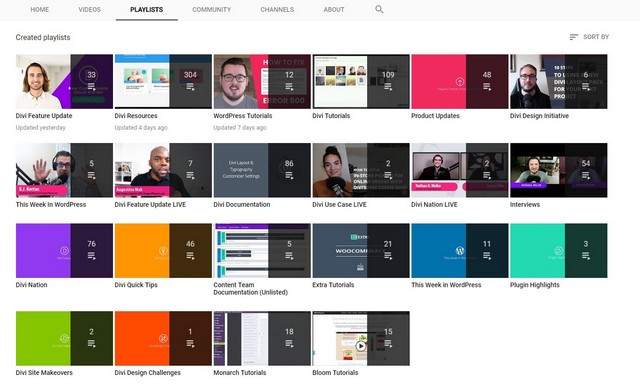This screenshot has width=640, height=390.
Task: Open the Sort By menu
Action: (589, 37)
